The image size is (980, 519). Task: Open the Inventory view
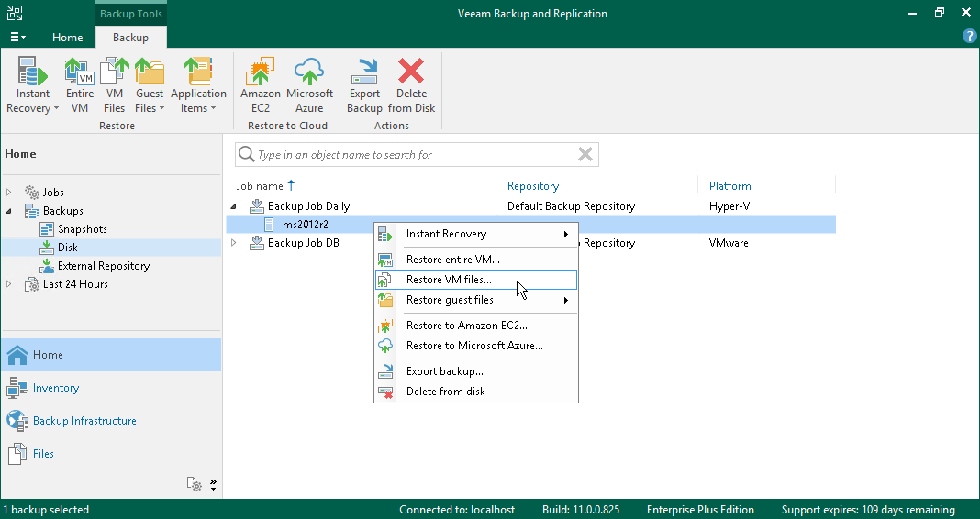point(111,388)
